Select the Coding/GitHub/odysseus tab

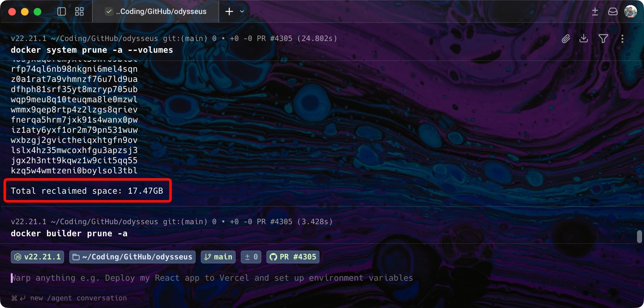coord(156,11)
